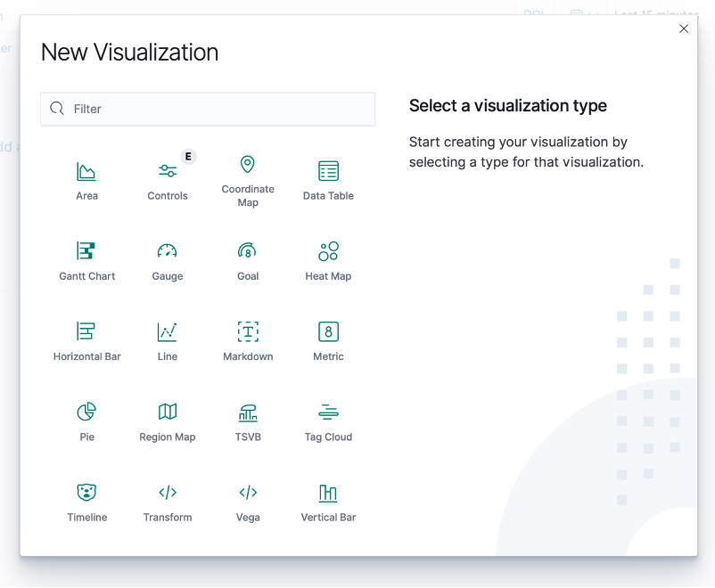Pick the Goal visualization type
This screenshot has width=715, height=588.
click(x=248, y=261)
